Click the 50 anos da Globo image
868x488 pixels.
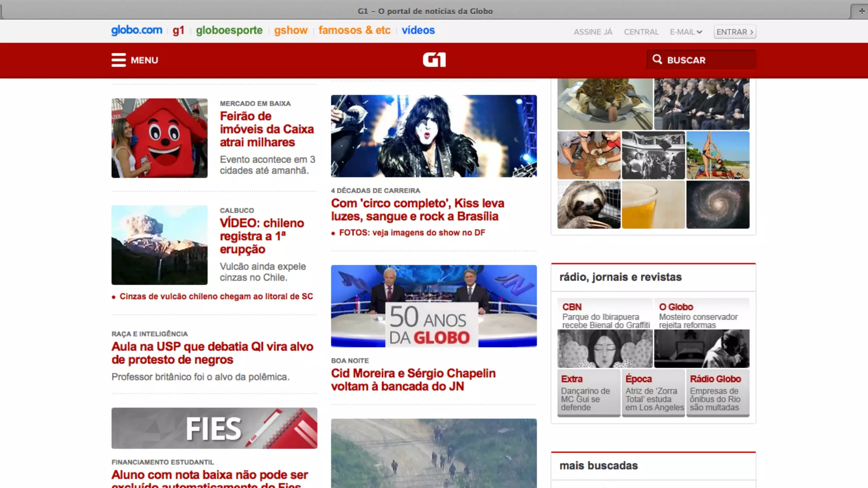[x=434, y=306]
